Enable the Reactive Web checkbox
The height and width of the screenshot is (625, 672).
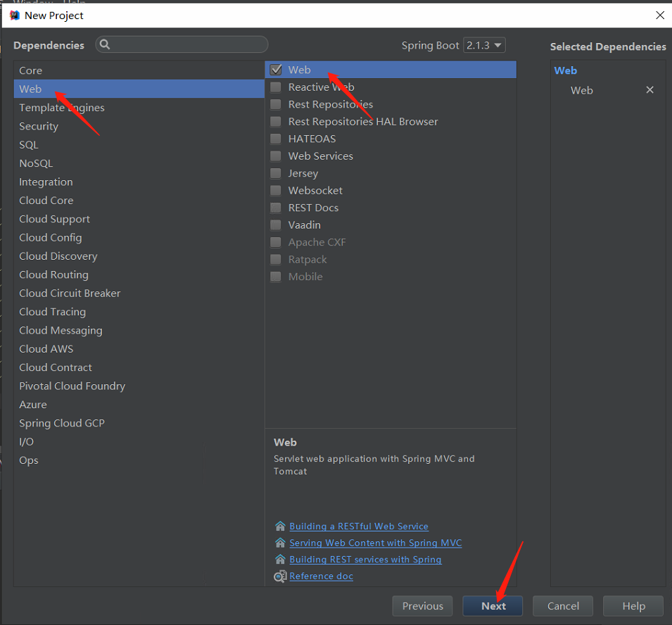pyautogui.click(x=276, y=87)
